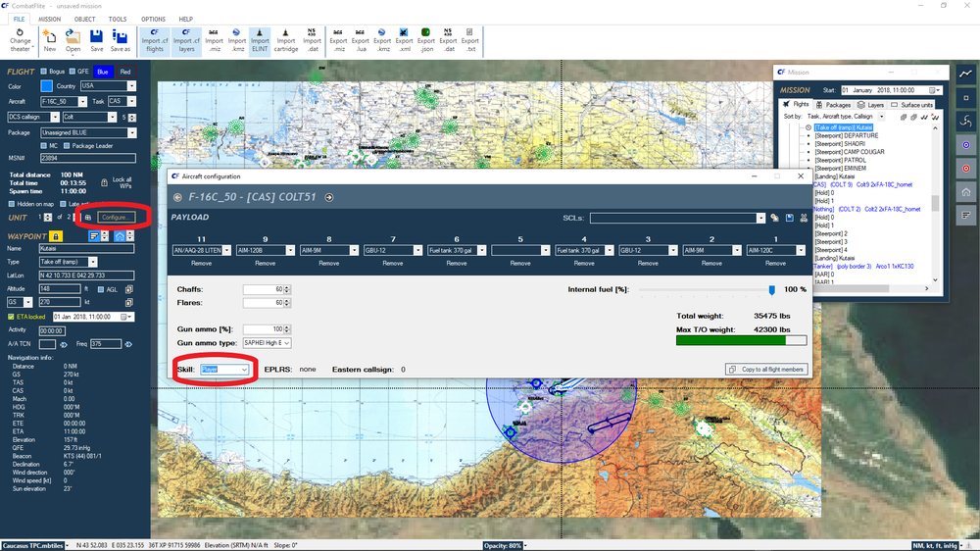Click Copy to all flight members

click(x=764, y=369)
